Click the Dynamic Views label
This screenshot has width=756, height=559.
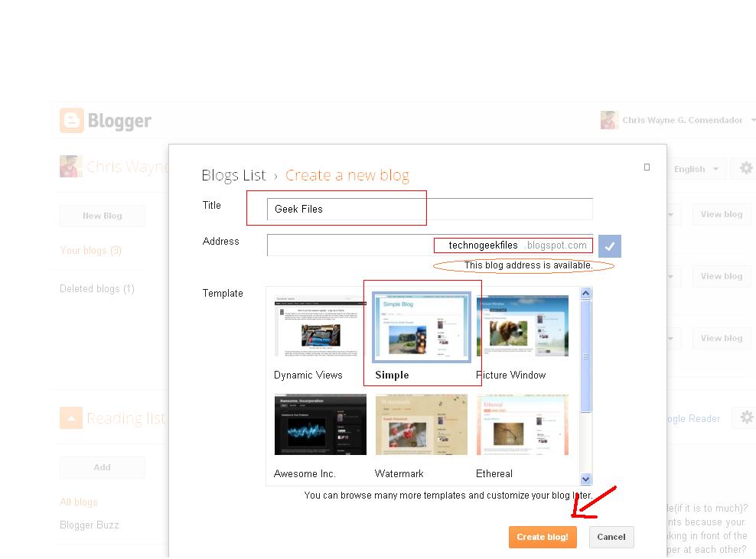pyautogui.click(x=308, y=375)
